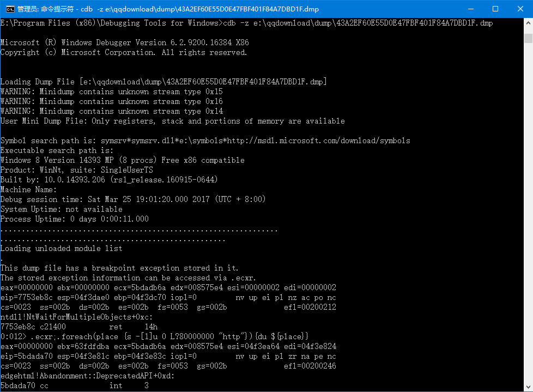Click the edgehtml!Abandonment::DeprecatedAPI+0xd line
Screen dimensions: 533x392
click(x=87, y=376)
